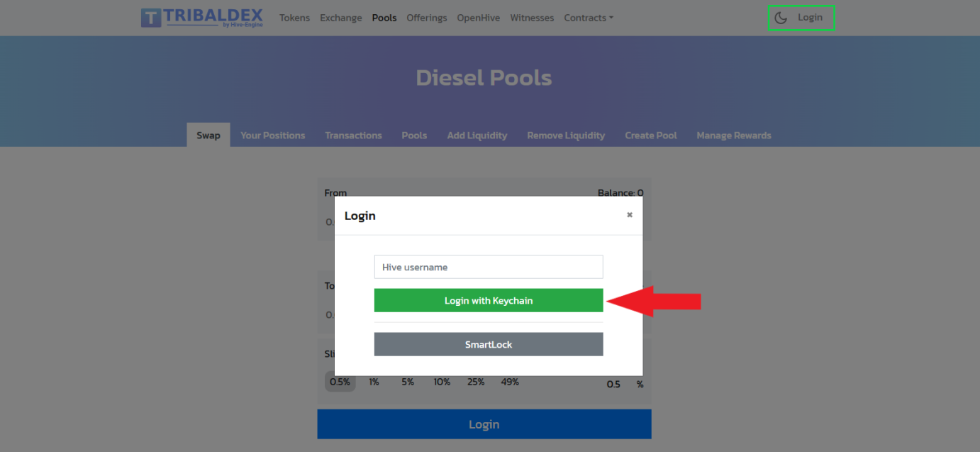Click the blue Login button below the swap form
This screenshot has height=452, width=980.
[484, 424]
